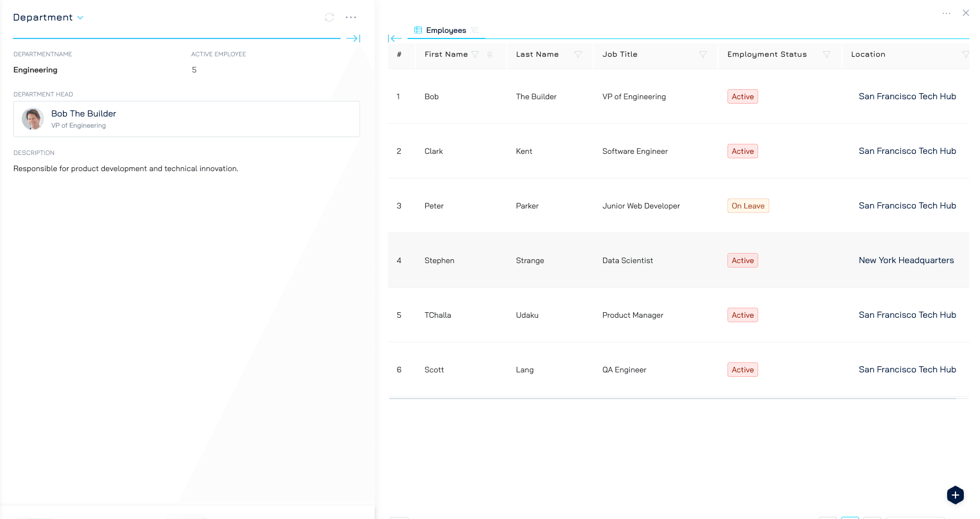Open the Department panel three-dot menu
This screenshot has height=519, width=980.
pyautogui.click(x=351, y=17)
